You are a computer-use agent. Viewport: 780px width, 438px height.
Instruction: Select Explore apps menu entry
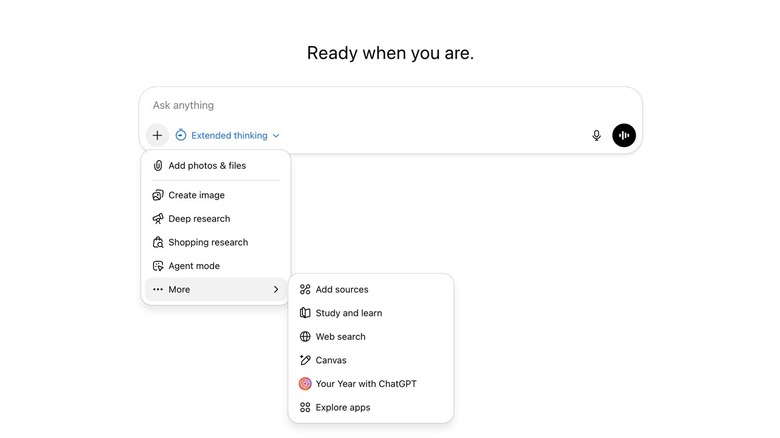click(x=343, y=407)
